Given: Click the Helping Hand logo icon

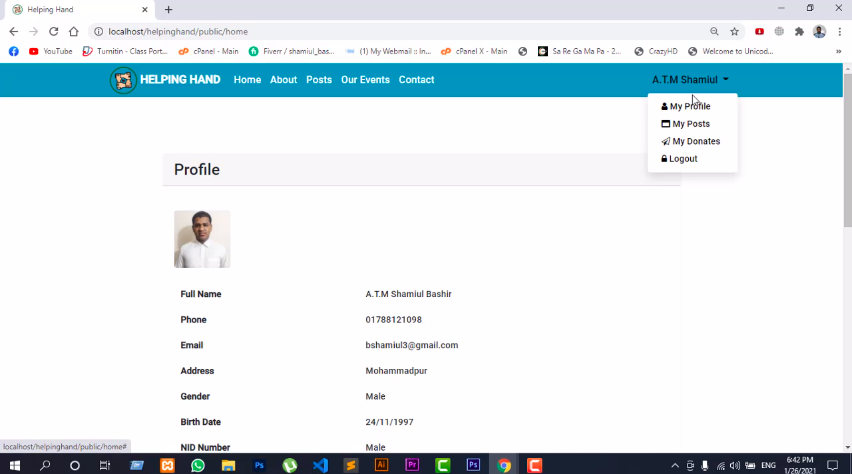Looking at the screenshot, I should click(x=123, y=80).
